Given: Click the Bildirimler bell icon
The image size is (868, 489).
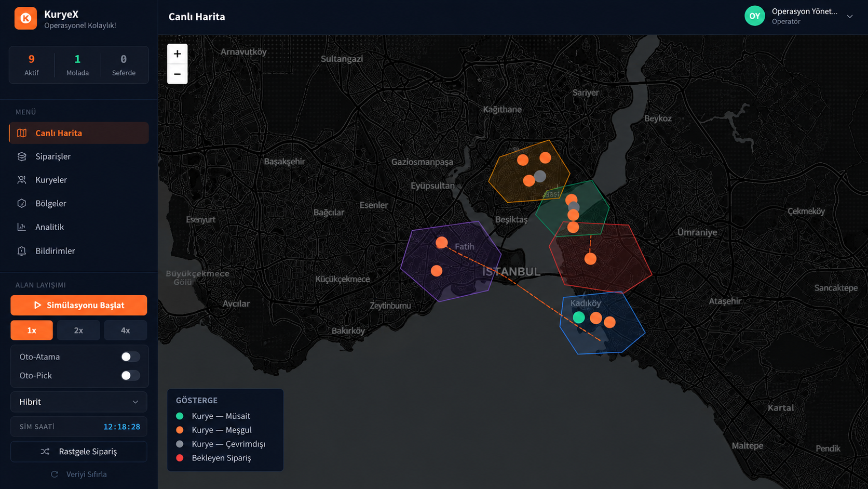Looking at the screenshot, I should point(22,251).
